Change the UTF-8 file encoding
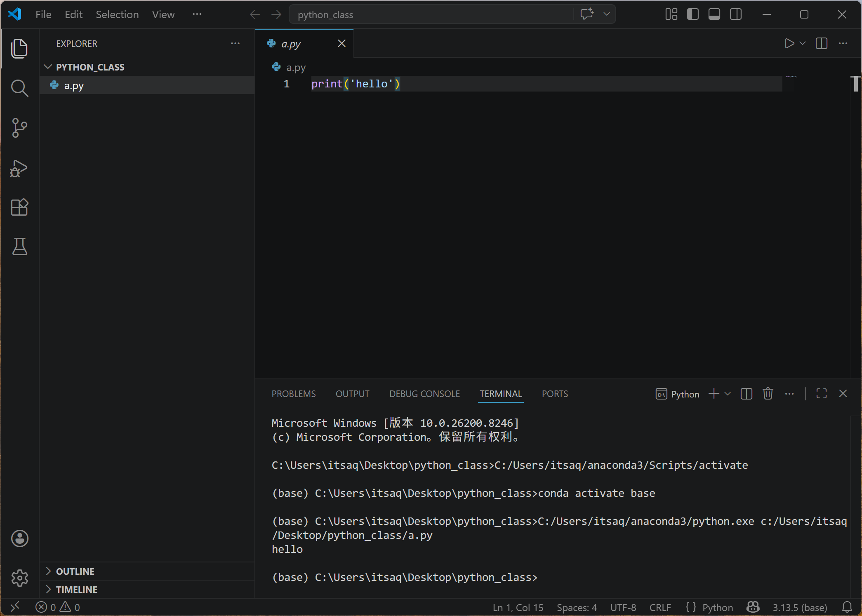Image resolution: width=862 pixels, height=616 pixels. click(x=623, y=607)
